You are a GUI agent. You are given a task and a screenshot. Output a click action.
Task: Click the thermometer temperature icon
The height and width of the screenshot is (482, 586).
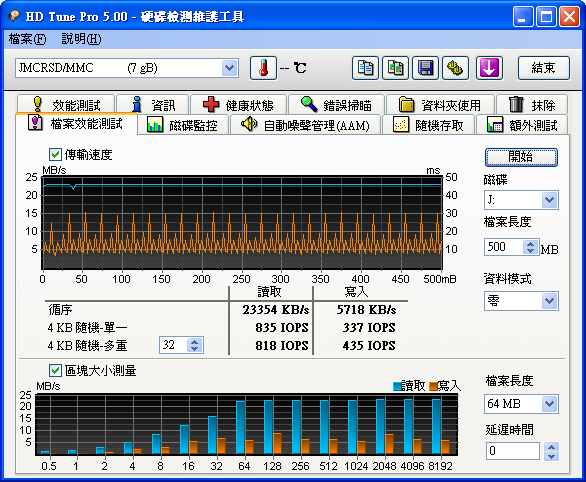click(263, 68)
